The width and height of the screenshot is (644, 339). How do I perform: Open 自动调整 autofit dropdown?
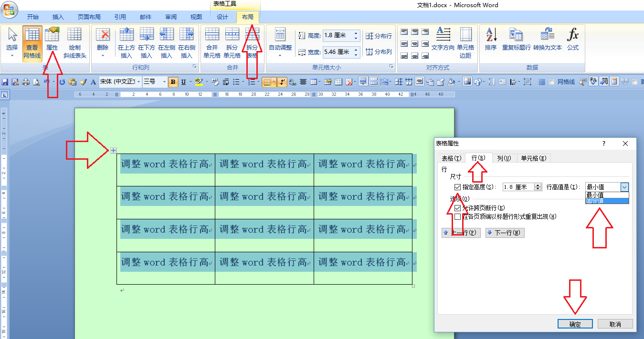point(280,42)
